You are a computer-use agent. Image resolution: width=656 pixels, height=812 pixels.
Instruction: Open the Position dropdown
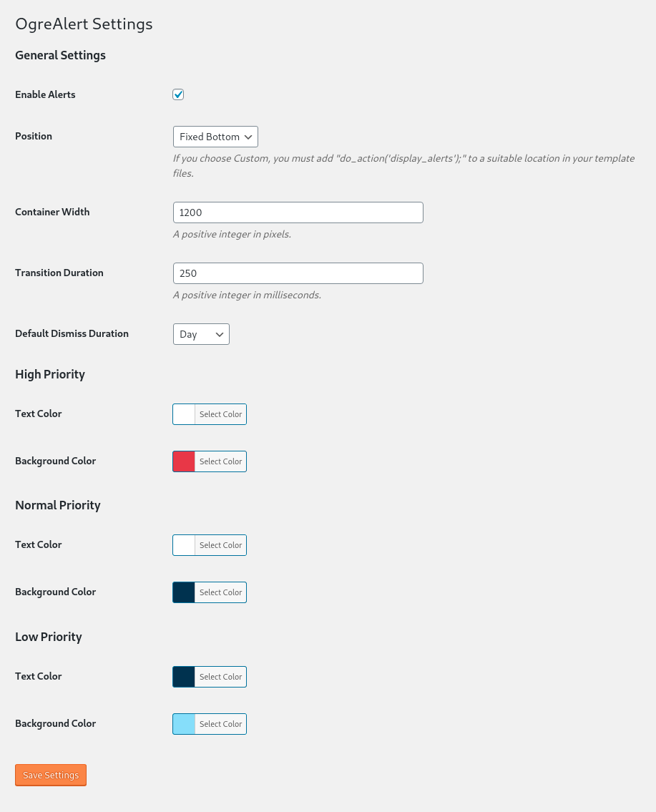click(215, 137)
